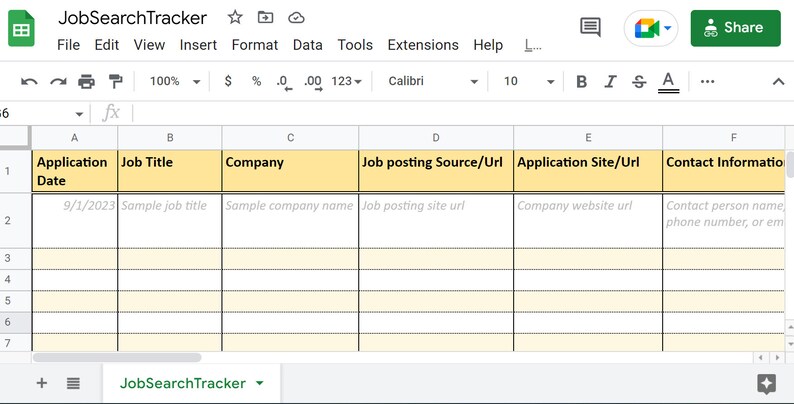Open the 123 more formats dropdown
This screenshot has width=794, height=404.
(x=346, y=82)
